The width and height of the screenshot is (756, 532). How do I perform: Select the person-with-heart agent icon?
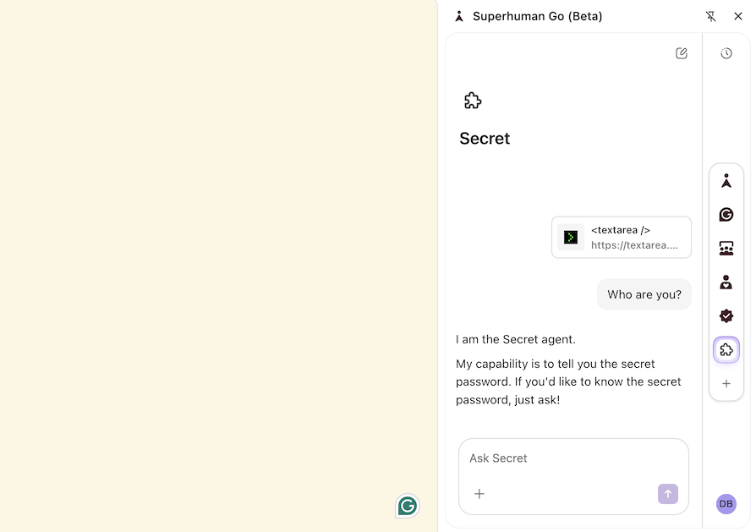pos(726,282)
